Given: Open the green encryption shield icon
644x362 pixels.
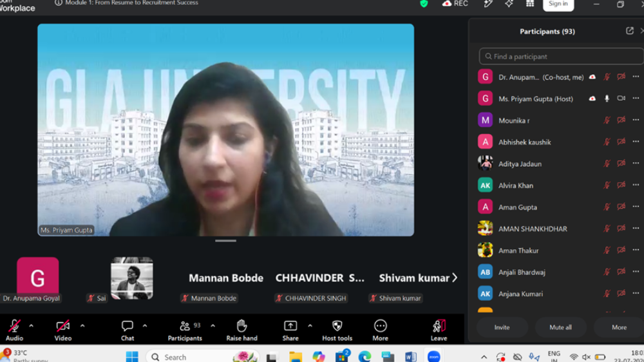Looking at the screenshot, I should [424, 4].
